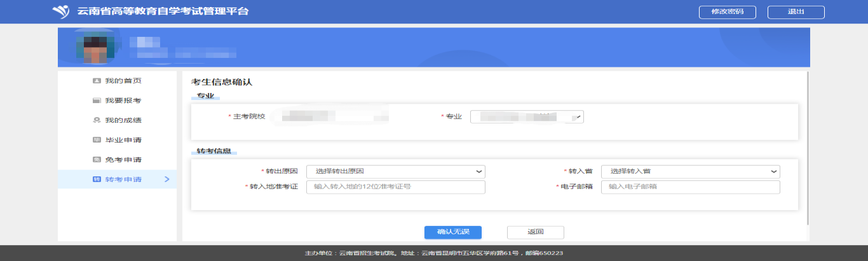Click the arrow beside 转考申请

(x=166, y=180)
